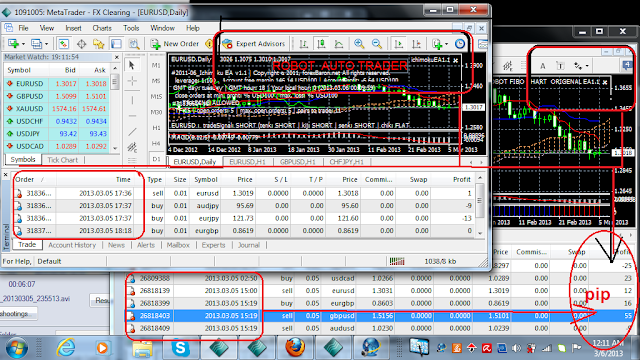640x360 pixels.
Task: Zoom out on the chart
Action: (377, 44)
